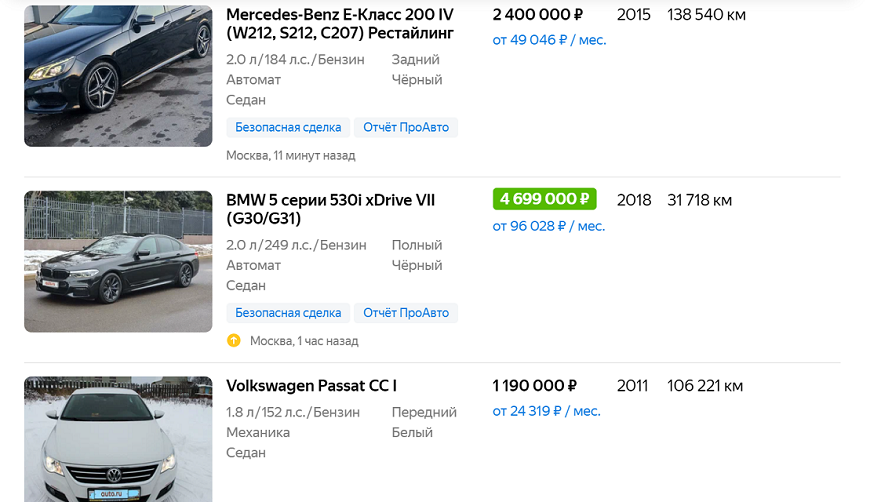View the black Mercedes-Benz photo thumbnail
870x502 pixels.
(x=118, y=76)
